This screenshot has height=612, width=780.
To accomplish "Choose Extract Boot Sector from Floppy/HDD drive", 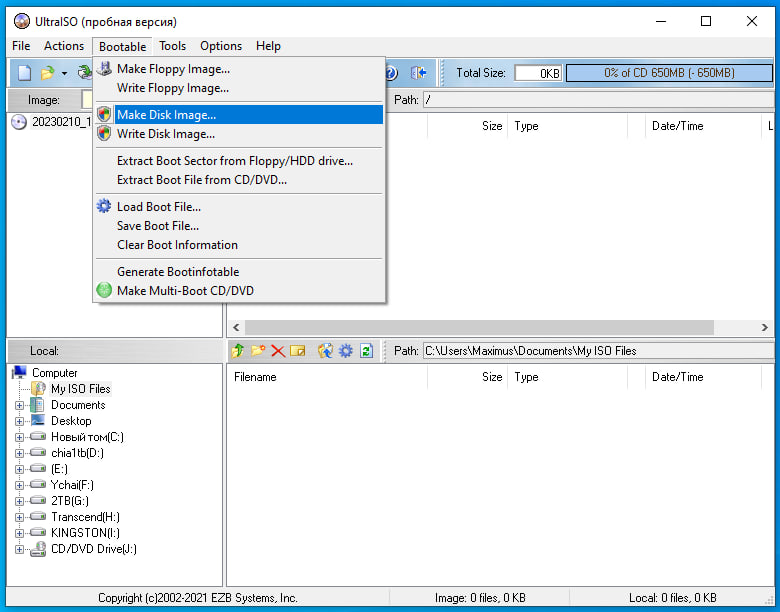I will tap(239, 161).
